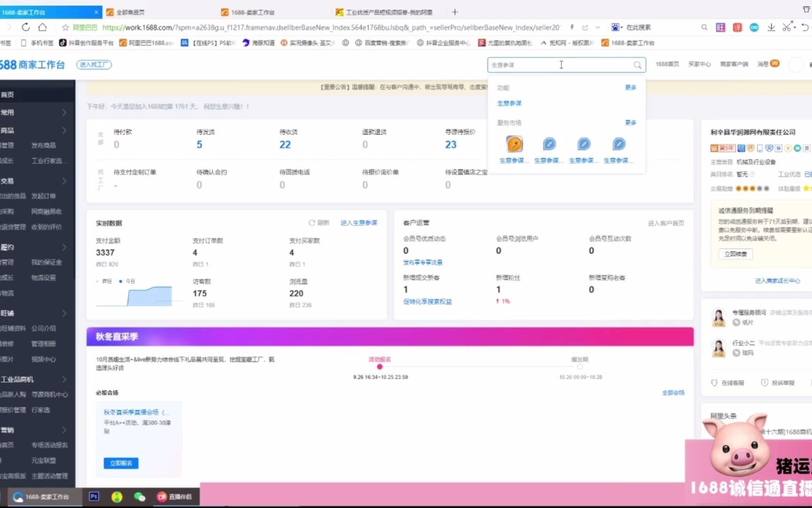Click the 待发货 count 5
The image size is (812, 508).
pos(199,145)
